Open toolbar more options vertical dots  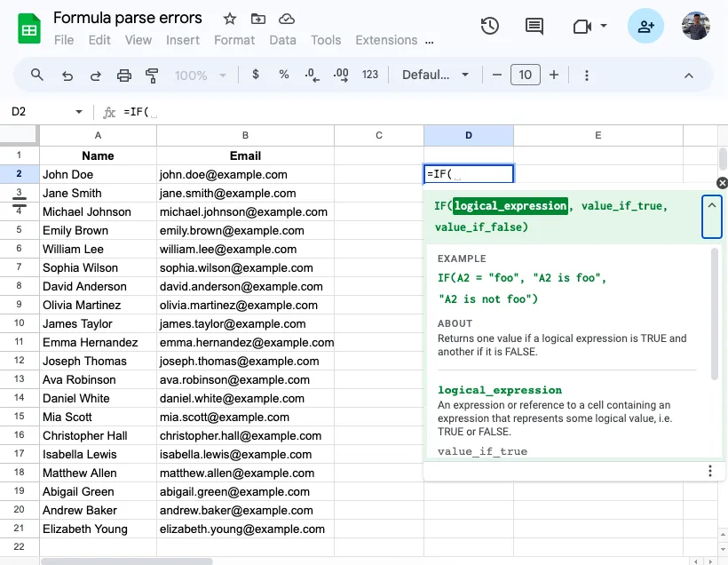coord(586,76)
